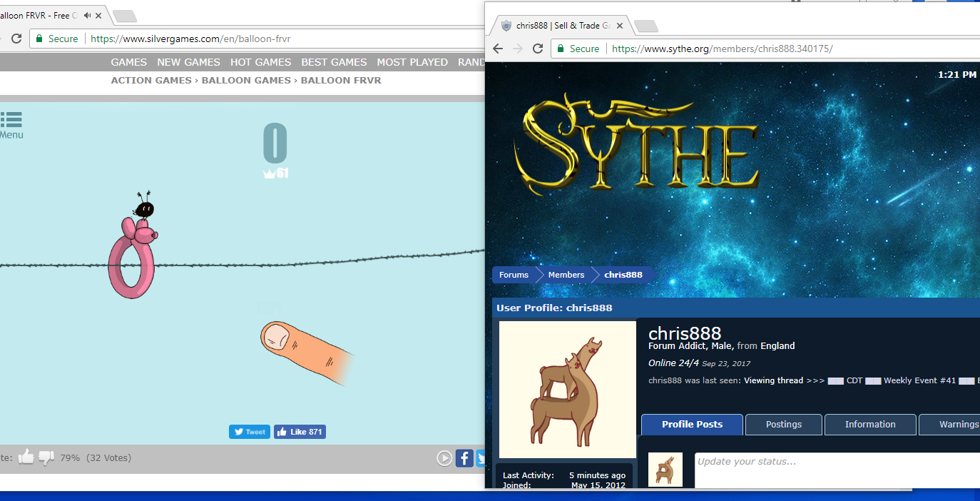Switch to the Warnings tab

coord(950,425)
